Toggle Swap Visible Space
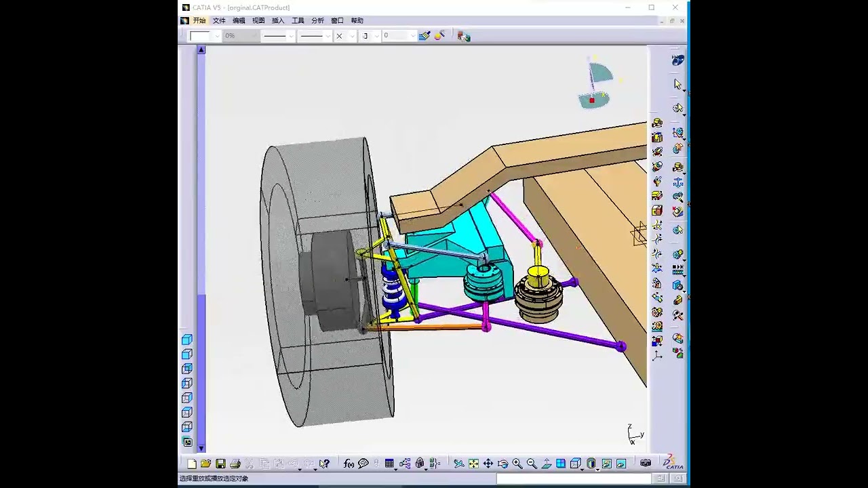This screenshot has width=868, height=488. pyautogui.click(x=621, y=464)
